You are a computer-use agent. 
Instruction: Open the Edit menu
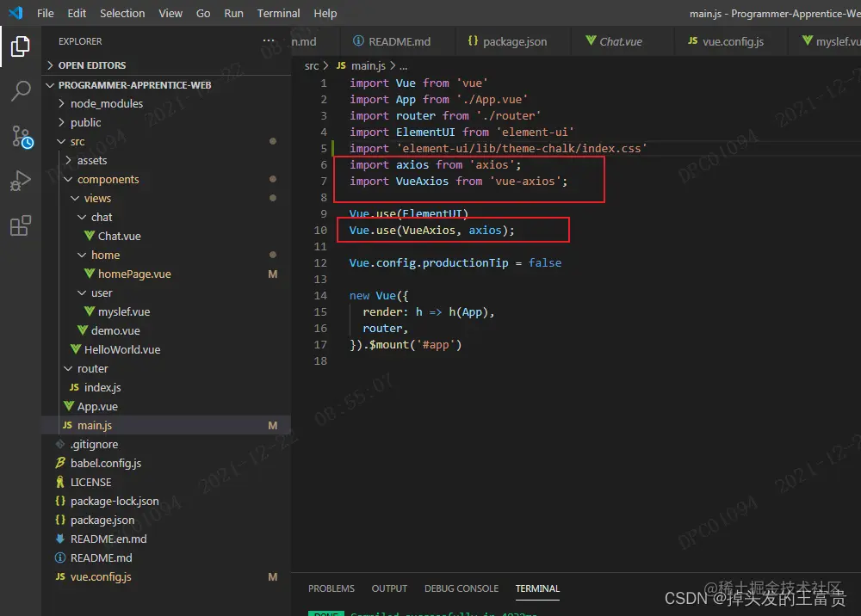[77, 13]
